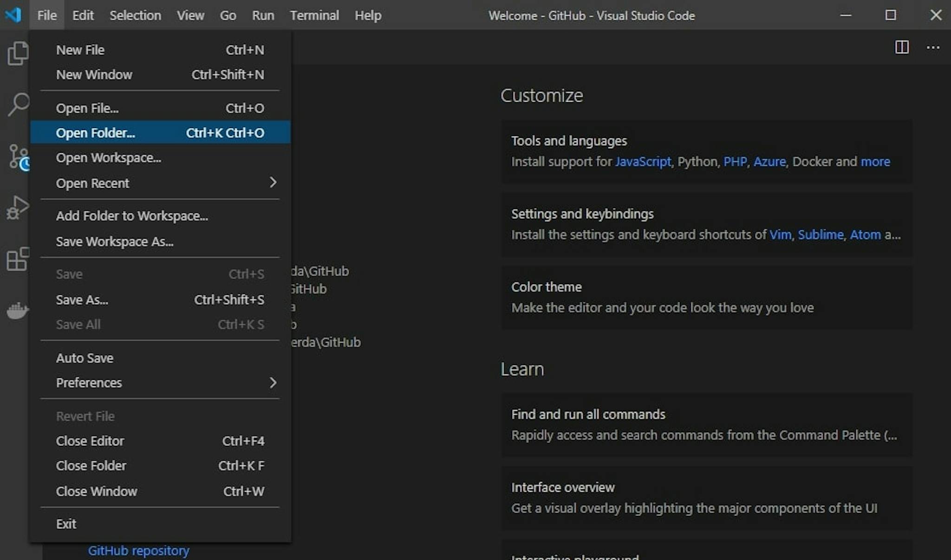Click the File menu
The height and width of the screenshot is (560, 951).
click(x=47, y=15)
